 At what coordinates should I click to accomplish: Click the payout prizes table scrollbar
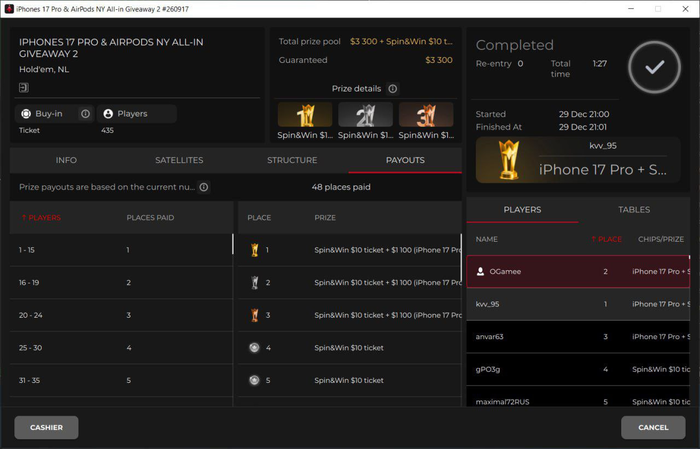click(461, 257)
